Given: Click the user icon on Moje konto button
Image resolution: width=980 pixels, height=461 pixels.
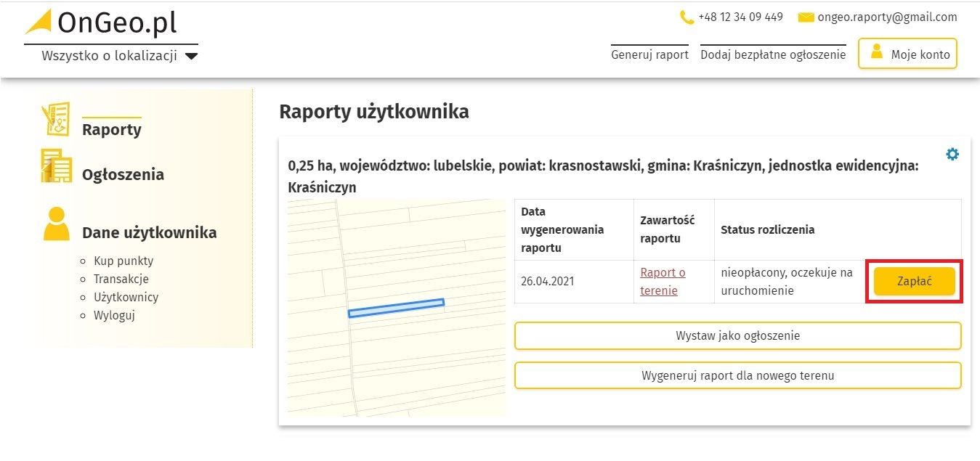Looking at the screenshot, I should (877, 52).
